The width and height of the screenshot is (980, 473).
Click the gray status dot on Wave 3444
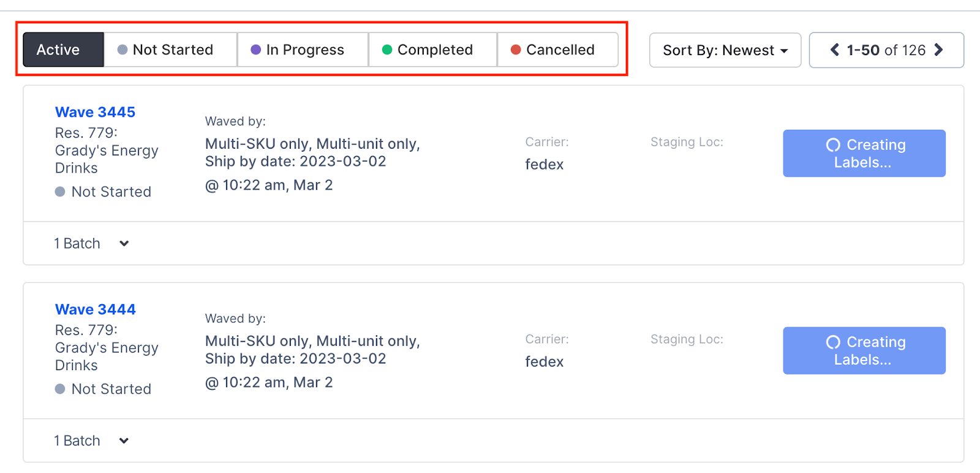coord(59,389)
